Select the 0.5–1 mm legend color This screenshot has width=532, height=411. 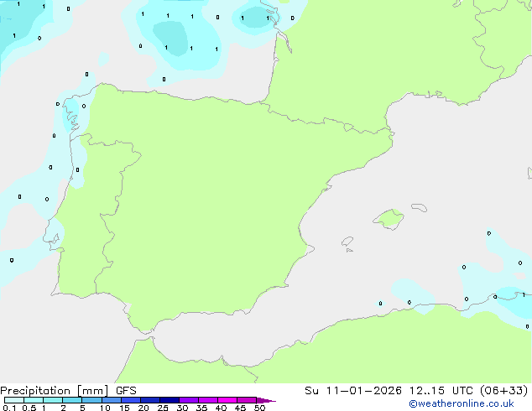click(x=34, y=400)
